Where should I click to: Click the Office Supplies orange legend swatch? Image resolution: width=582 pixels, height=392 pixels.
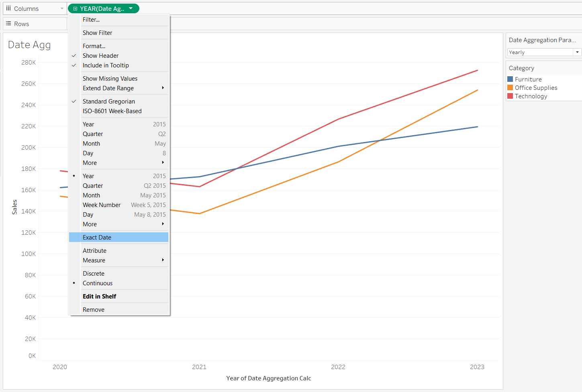[510, 88]
